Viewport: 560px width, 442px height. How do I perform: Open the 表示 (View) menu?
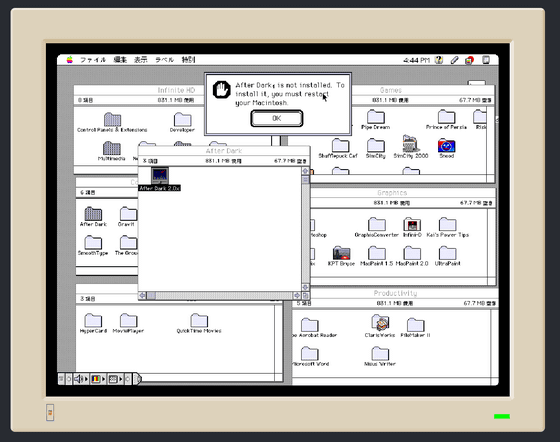141,60
